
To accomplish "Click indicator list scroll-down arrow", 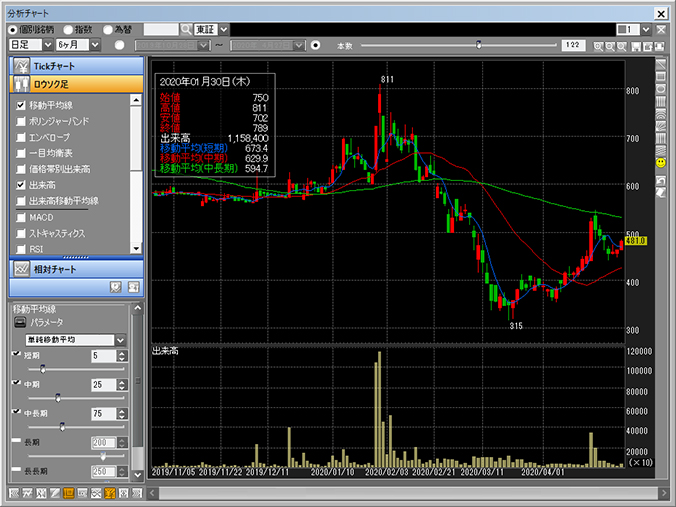I will (x=136, y=248).
